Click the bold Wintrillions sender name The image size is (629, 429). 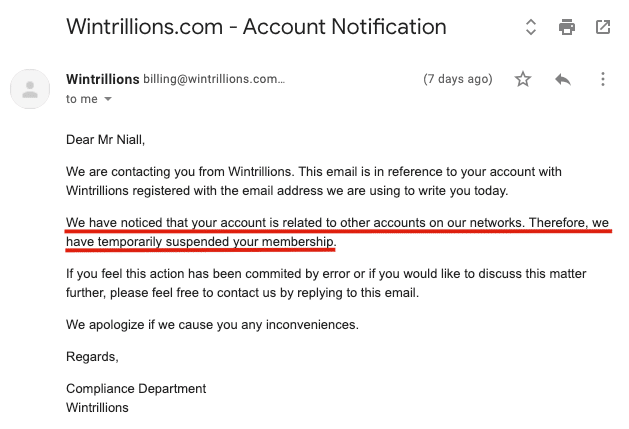click(x=103, y=79)
